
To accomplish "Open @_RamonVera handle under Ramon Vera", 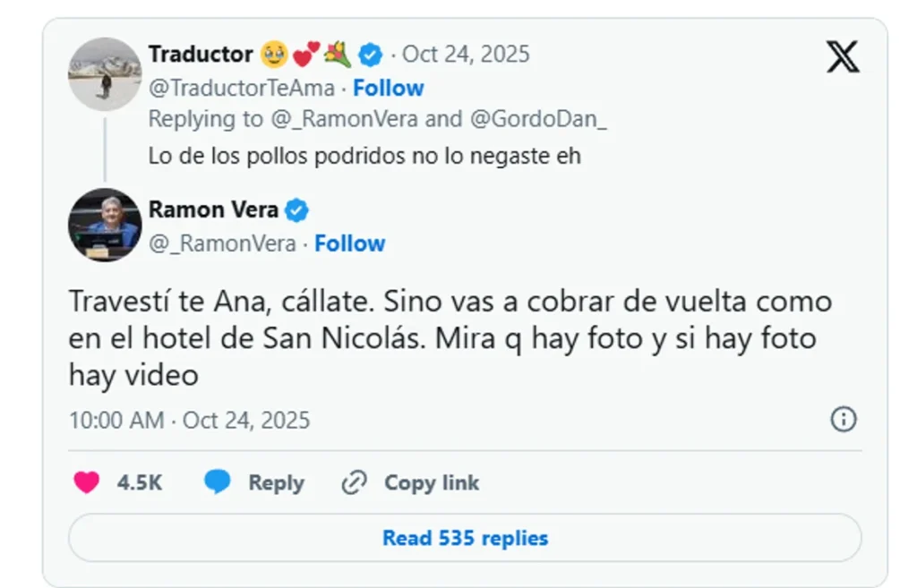I will pos(222,243).
